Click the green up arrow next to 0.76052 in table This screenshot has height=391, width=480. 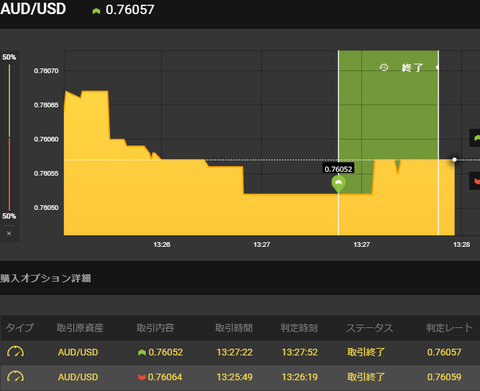click(x=142, y=352)
